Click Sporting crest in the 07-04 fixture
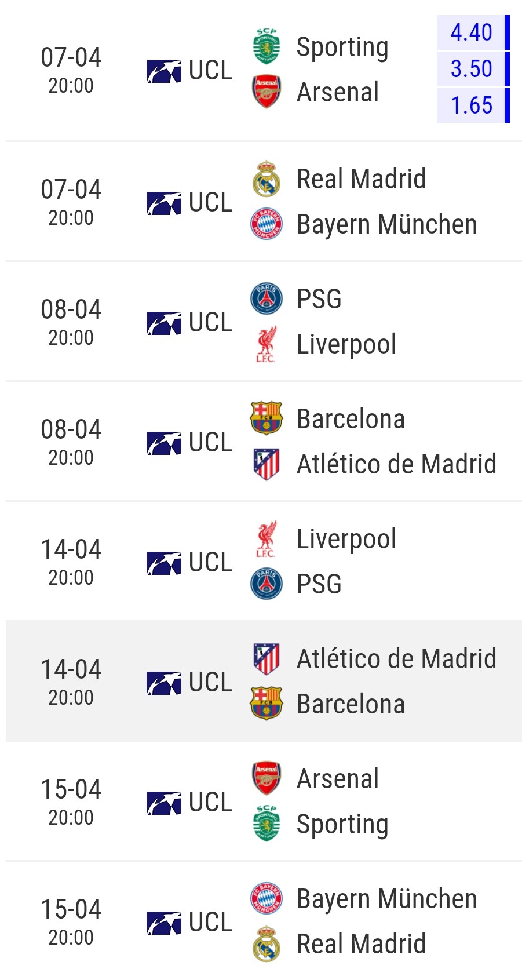522x980 pixels. [267, 46]
